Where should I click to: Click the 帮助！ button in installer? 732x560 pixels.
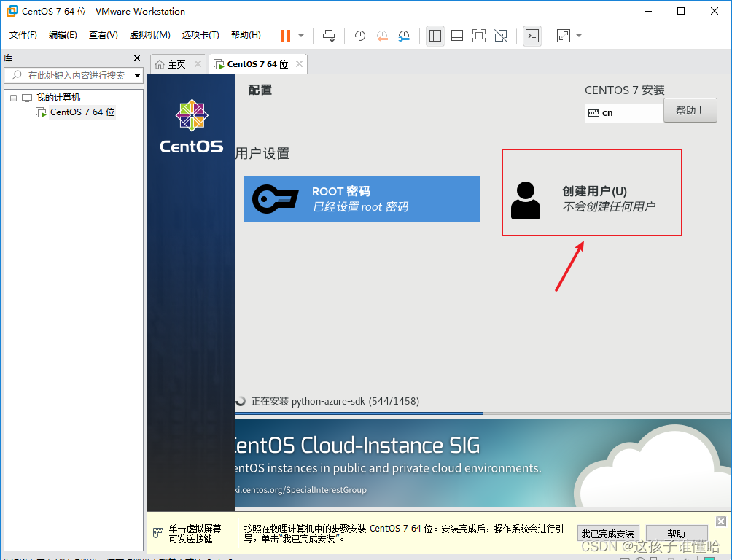tap(690, 110)
